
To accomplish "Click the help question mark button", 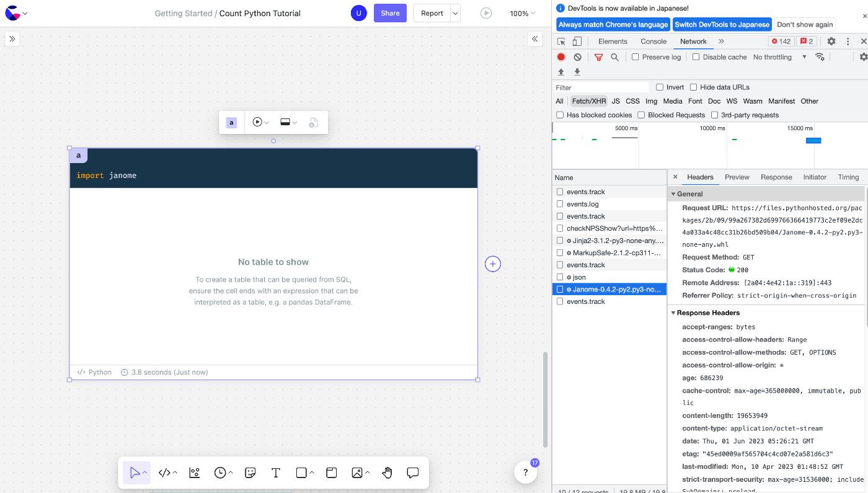I will (526, 472).
